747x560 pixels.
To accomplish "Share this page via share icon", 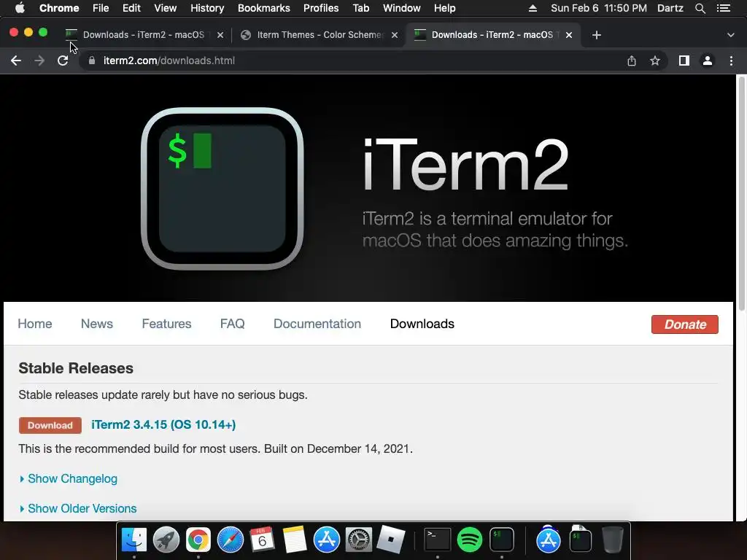I will pos(631,61).
